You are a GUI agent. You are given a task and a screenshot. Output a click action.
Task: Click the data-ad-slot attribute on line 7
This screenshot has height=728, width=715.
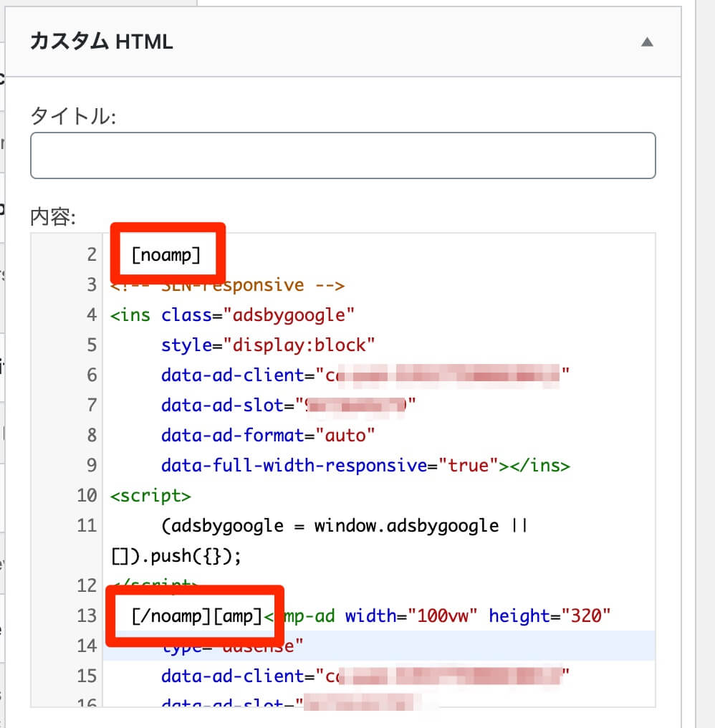[x=222, y=406]
